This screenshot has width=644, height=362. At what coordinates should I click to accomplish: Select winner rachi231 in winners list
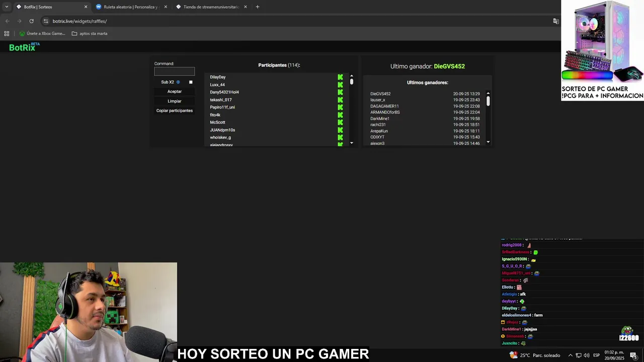[x=378, y=125]
